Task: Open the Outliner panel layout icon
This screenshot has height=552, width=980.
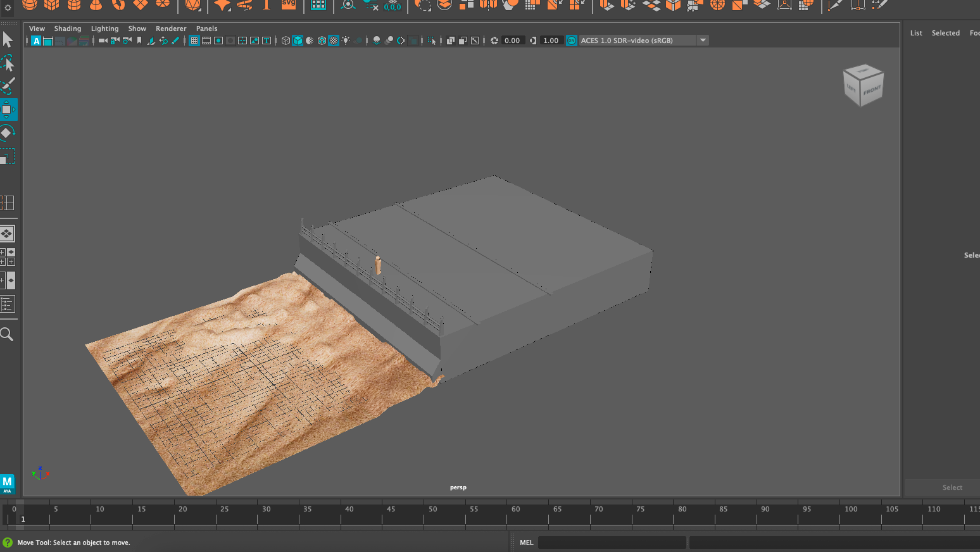Action: [x=8, y=304]
